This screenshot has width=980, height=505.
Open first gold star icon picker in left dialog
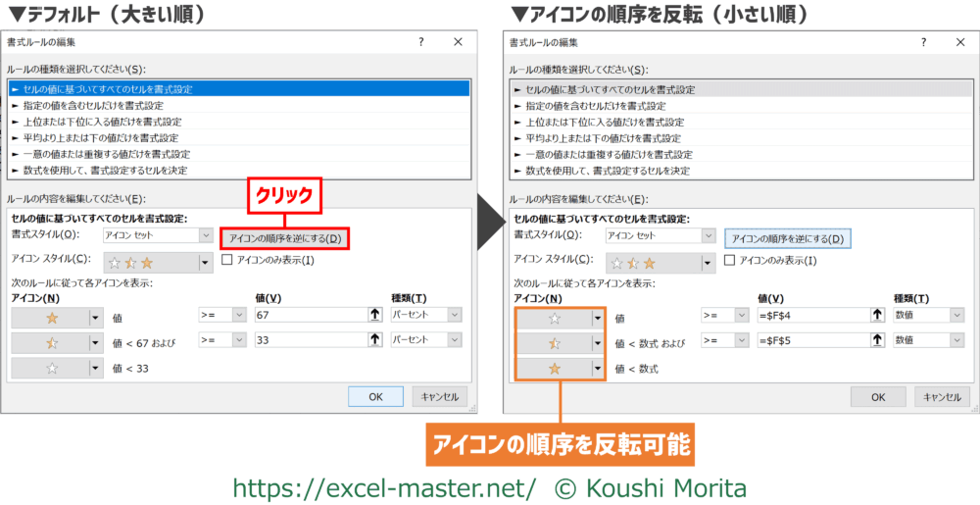95,316
